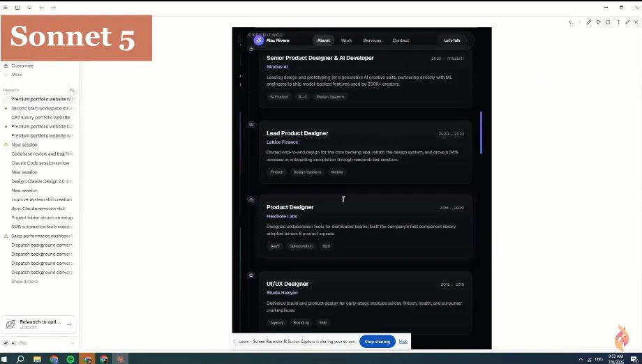Image resolution: width=642 pixels, height=364 pixels.
Task: Open Windows Start menu
Action: click(x=4, y=359)
